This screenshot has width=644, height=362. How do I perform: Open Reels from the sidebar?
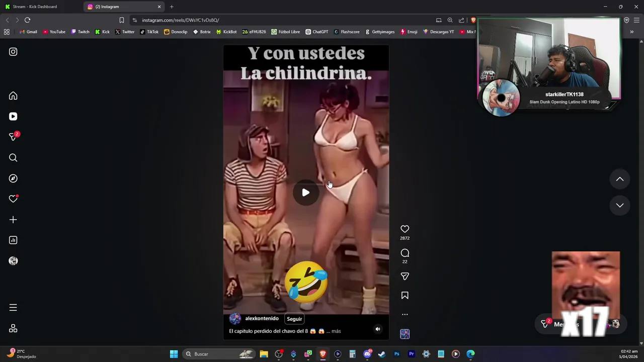click(13, 117)
